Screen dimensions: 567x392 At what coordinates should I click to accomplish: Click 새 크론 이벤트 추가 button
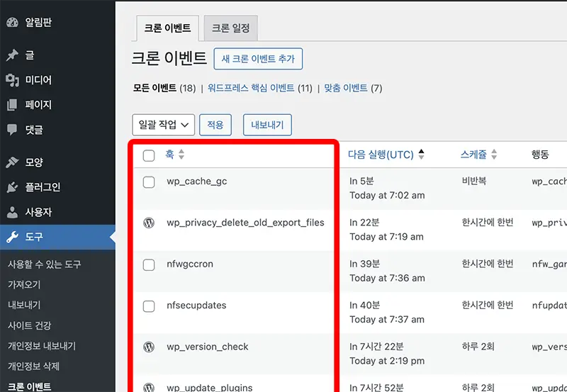tap(258, 59)
